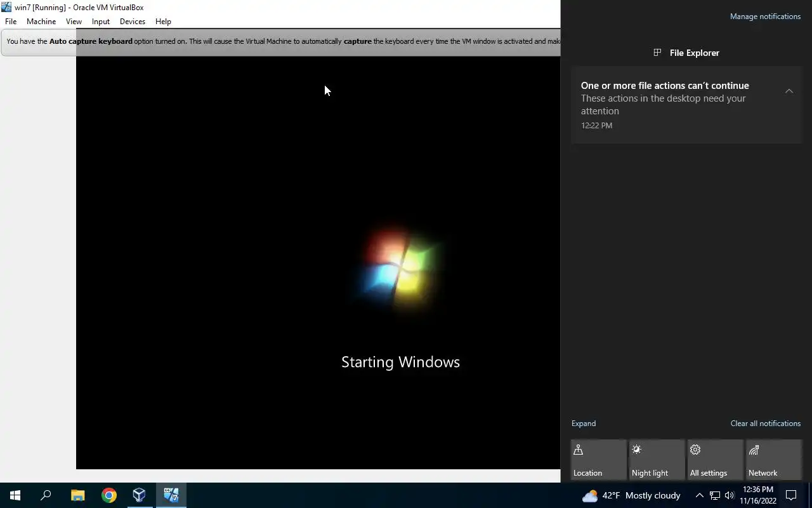Open All settings quick action
The image size is (812, 508).
coord(715,460)
